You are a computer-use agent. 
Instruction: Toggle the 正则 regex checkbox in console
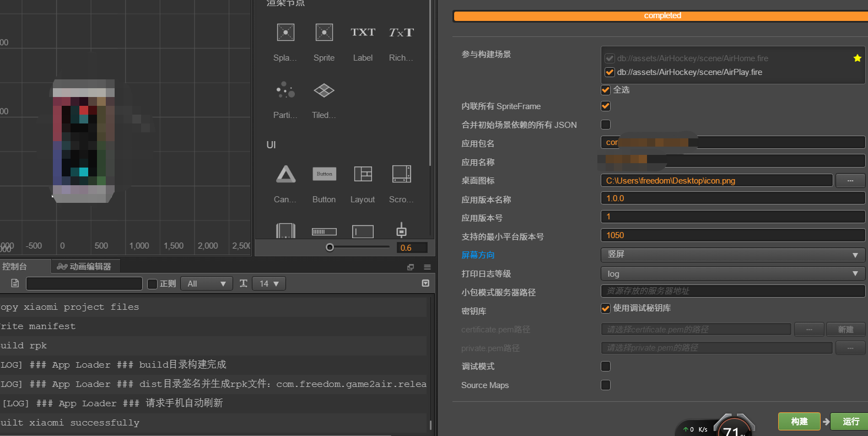pos(153,284)
